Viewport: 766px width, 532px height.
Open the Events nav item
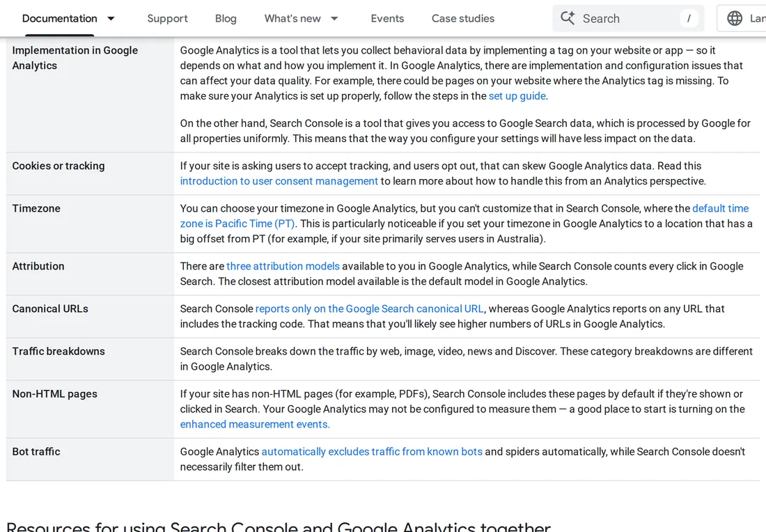(387, 19)
